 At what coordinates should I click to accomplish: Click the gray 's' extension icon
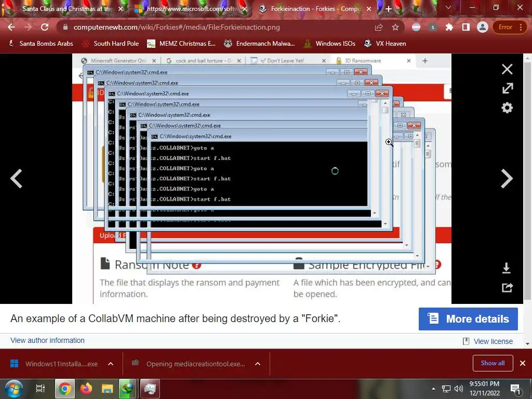tap(432, 27)
